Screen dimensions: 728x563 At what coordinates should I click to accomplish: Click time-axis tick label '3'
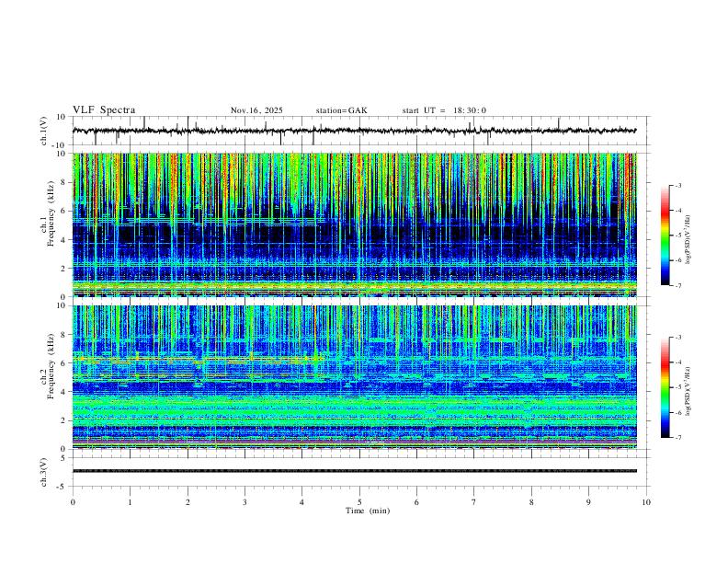pos(245,502)
